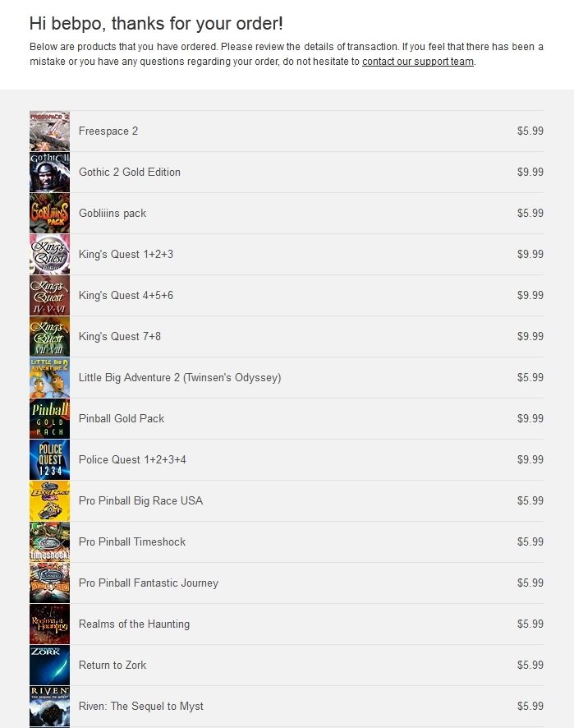Click the King's Quest 7+8 product name
Viewport: 574px width, 728px height.
120,337
